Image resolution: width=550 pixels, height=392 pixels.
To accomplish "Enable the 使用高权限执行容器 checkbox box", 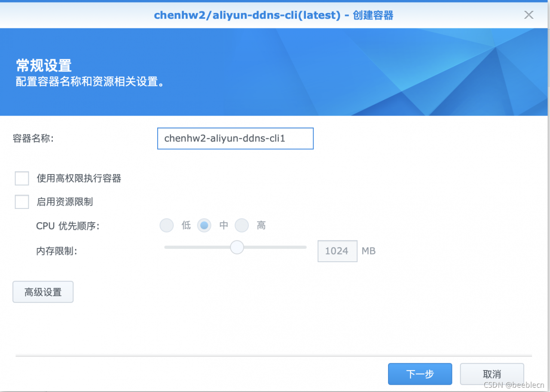I will [22, 178].
